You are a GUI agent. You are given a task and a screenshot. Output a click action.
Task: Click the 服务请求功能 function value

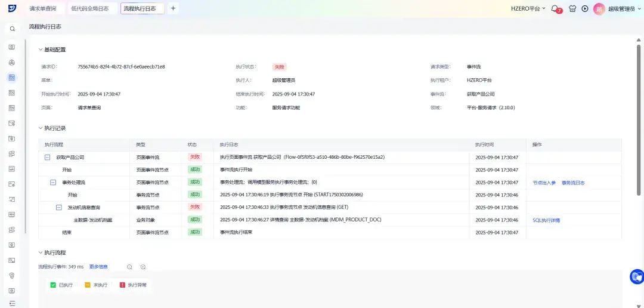286,107
